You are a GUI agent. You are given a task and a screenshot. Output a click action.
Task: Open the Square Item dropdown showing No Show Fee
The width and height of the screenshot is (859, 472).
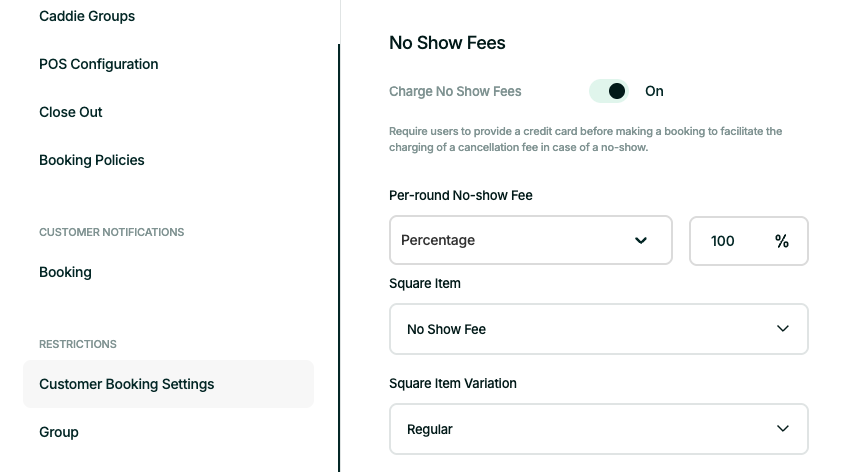pyautogui.click(x=598, y=329)
